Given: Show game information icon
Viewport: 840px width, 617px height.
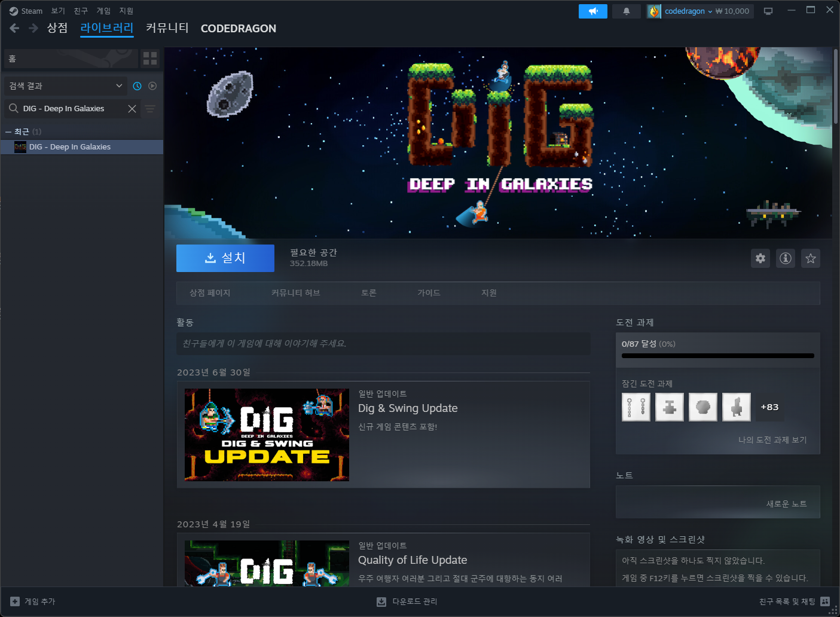Looking at the screenshot, I should 786,258.
